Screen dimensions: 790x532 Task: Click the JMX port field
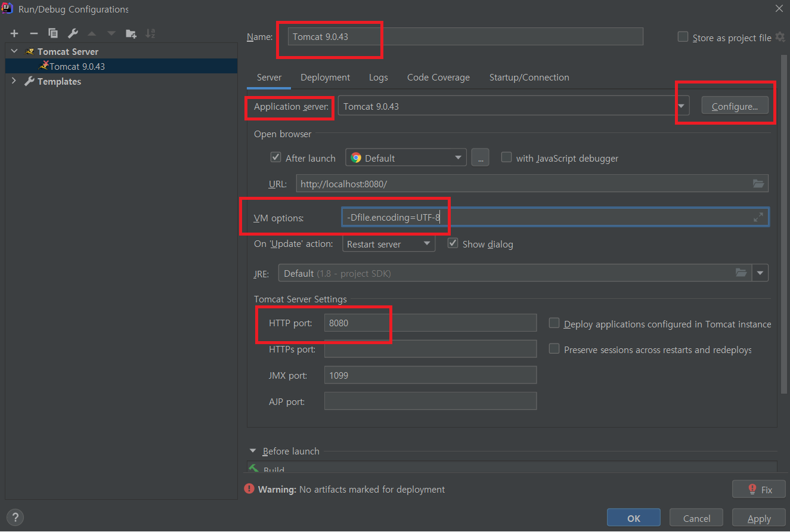tap(430, 375)
